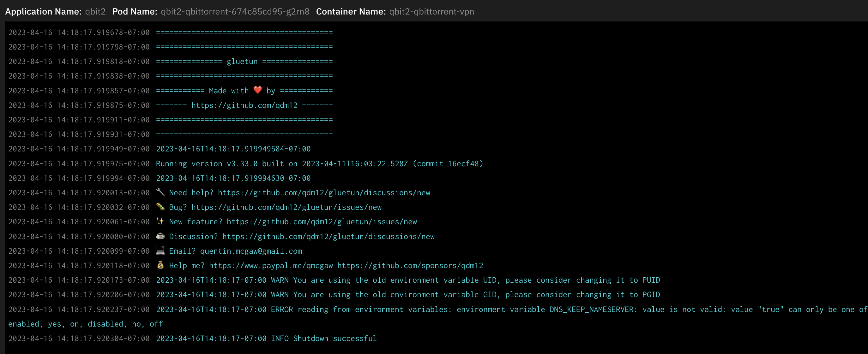The height and width of the screenshot is (354, 868).
Task: Click the quentin.mcgaw@gmail.com email address
Action: coord(251,251)
